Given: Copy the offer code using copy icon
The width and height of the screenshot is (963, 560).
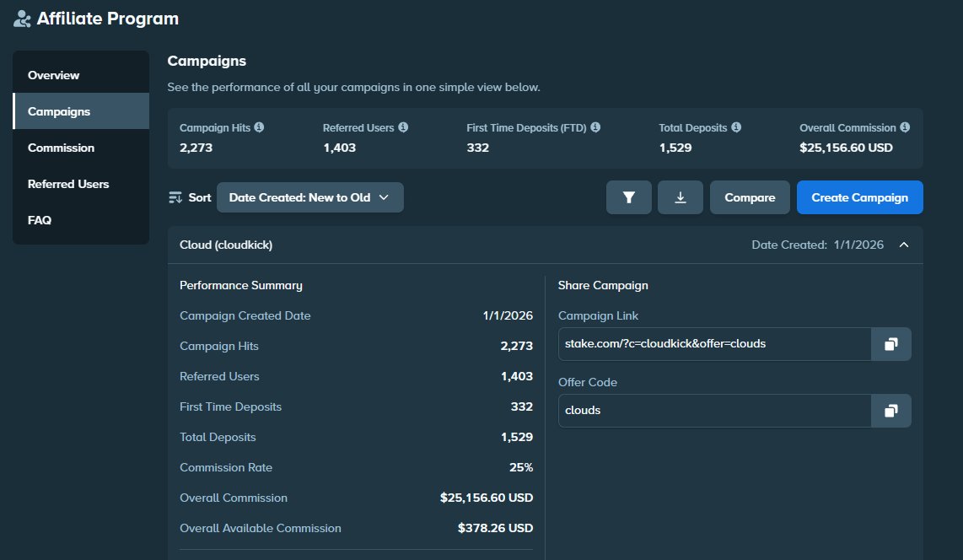Looking at the screenshot, I should coord(891,411).
